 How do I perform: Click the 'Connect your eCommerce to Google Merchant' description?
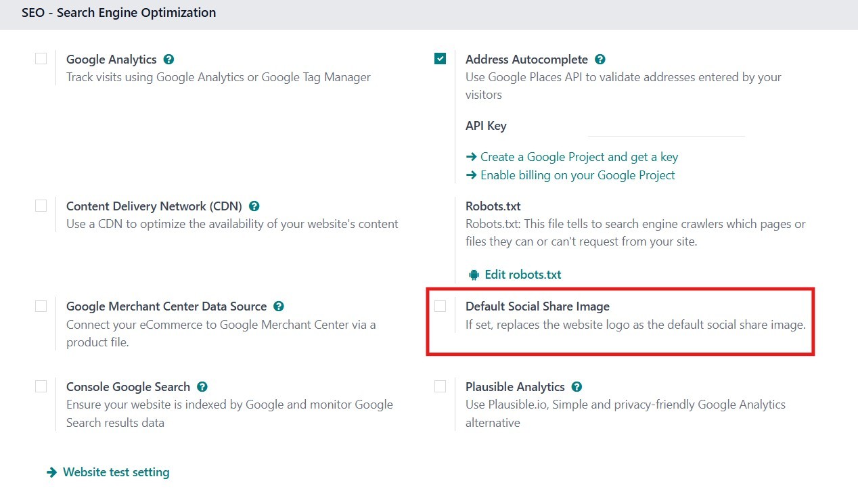click(x=221, y=334)
